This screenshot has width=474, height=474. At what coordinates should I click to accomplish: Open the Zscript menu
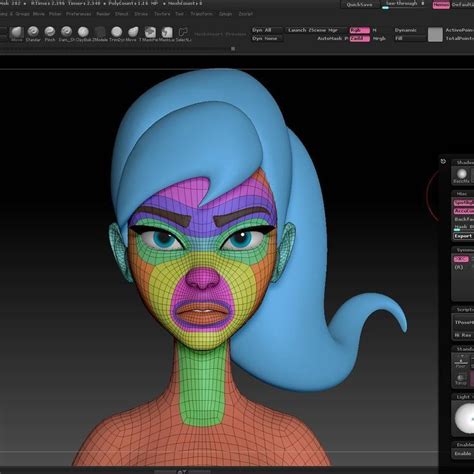pyautogui.click(x=246, y=14)
